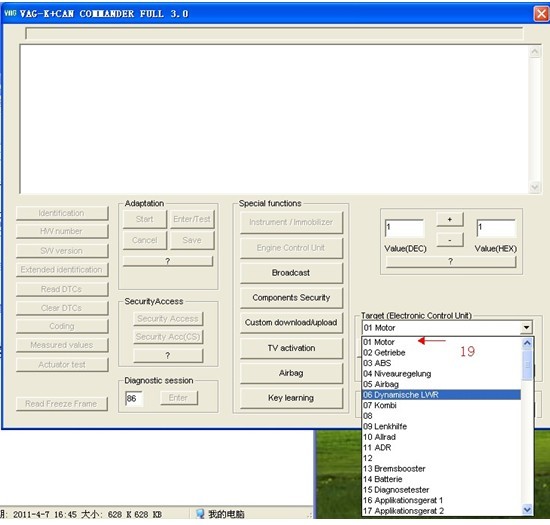Pick 11 ADR from list
Image resolution: width=550 pixels, height=525 pixels.
tap(442, 447)
